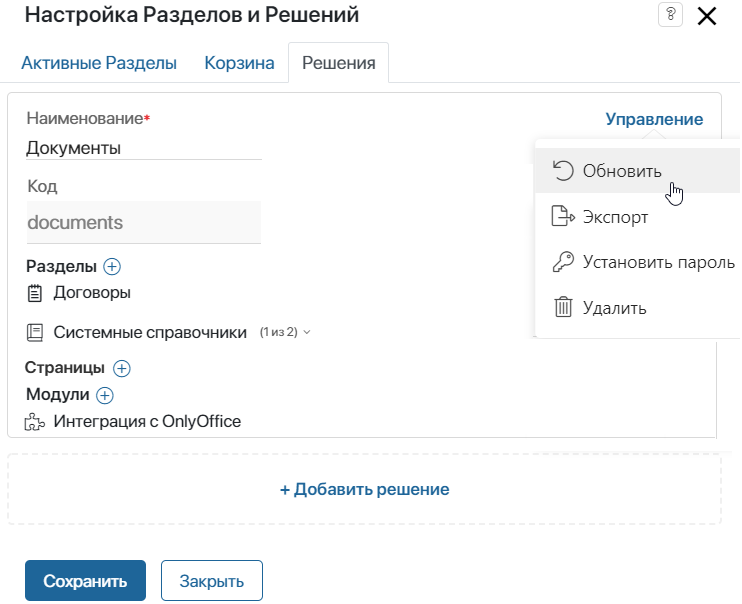Add a page via the Страницы plus icon
Screen dimensions: 742x604
tap(122, 368)
